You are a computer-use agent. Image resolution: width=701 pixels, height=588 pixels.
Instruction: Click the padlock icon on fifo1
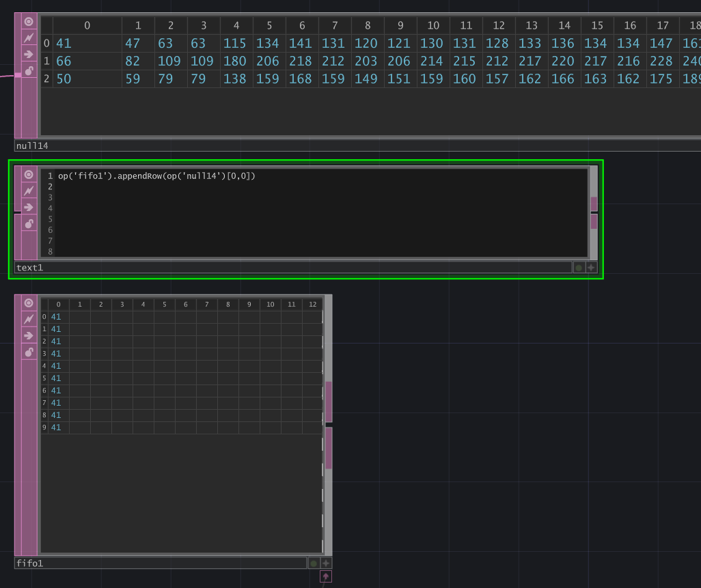pyautogui.click(x=29, y=352)
